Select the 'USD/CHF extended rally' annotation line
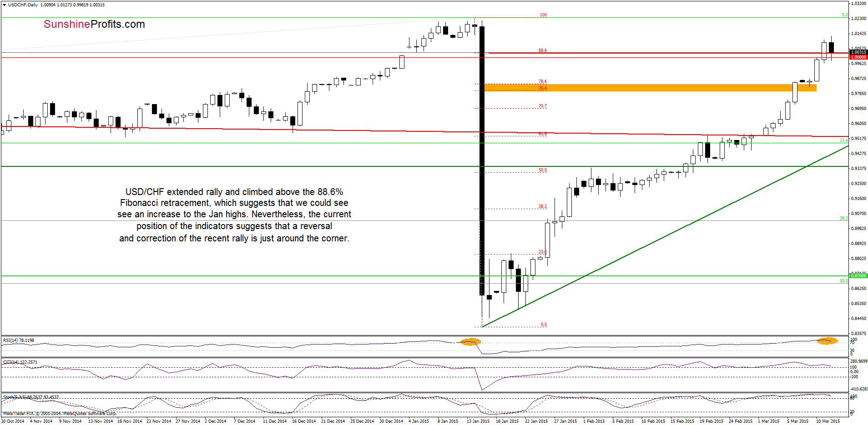 pos(234,192)
